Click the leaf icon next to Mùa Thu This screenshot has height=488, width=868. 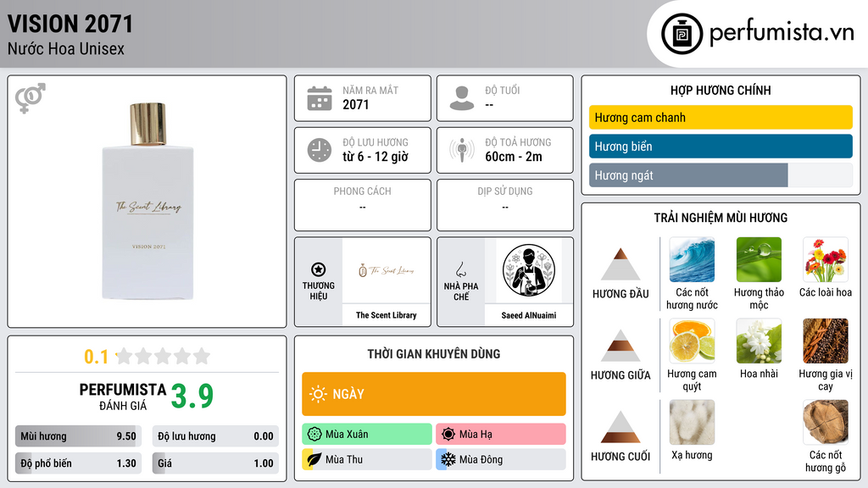pos(314,459)
